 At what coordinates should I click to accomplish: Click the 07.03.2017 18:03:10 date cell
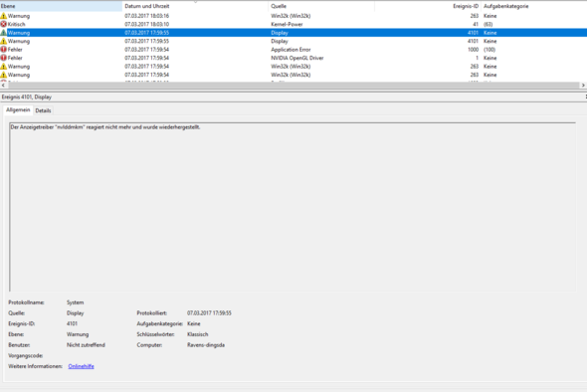click(x=147, y=24)
